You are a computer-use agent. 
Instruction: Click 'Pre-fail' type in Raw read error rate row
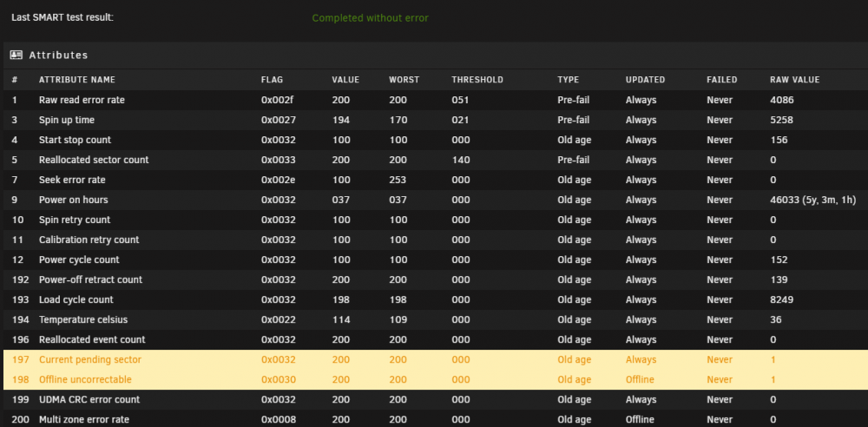(573, 101)
